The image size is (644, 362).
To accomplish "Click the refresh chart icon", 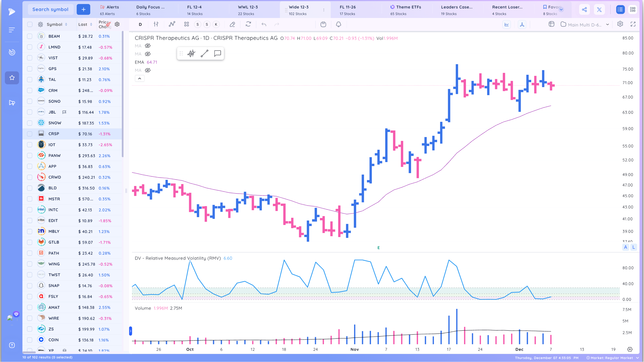I will click(248, 24).
